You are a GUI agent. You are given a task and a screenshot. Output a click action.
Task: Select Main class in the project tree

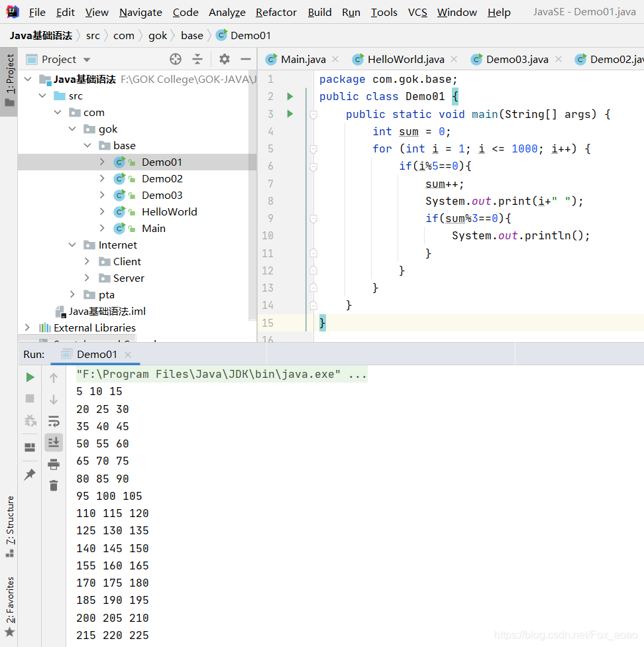tap(153, 229)
